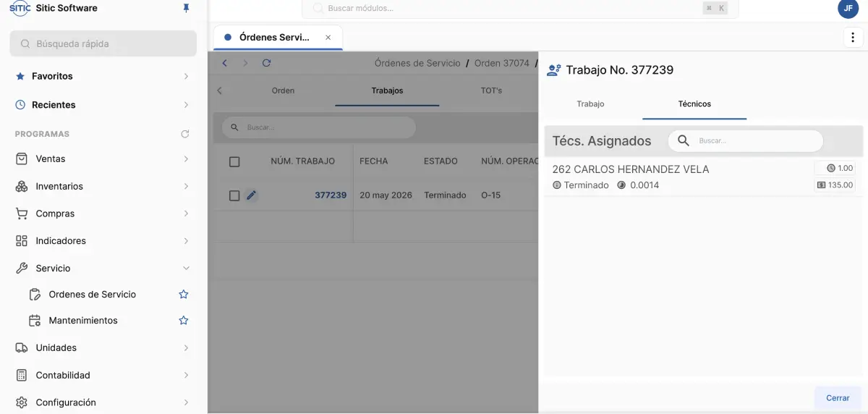The height and width of the screenshot is (414, 868).
Task: Click the Compras cart icon
Action: pos(22,214)
